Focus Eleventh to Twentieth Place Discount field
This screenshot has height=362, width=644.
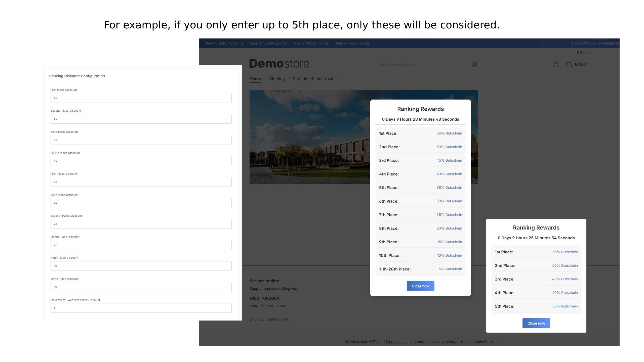coord(141,308)
